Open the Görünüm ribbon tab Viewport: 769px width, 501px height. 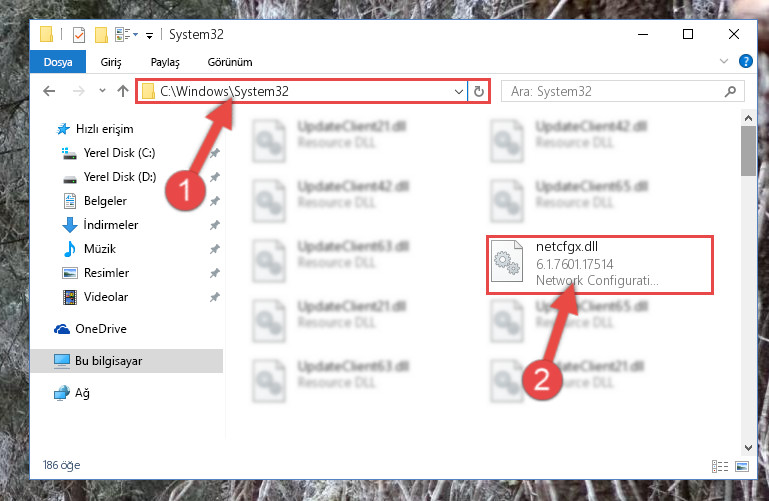tap(230, 62)
